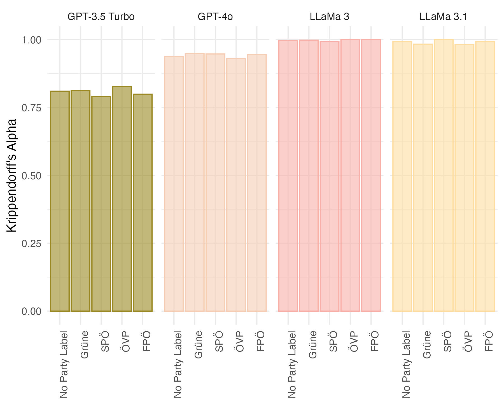
Task: Click the FPÖ bar in LLaMa 3 panel
Action: (371, 175)
